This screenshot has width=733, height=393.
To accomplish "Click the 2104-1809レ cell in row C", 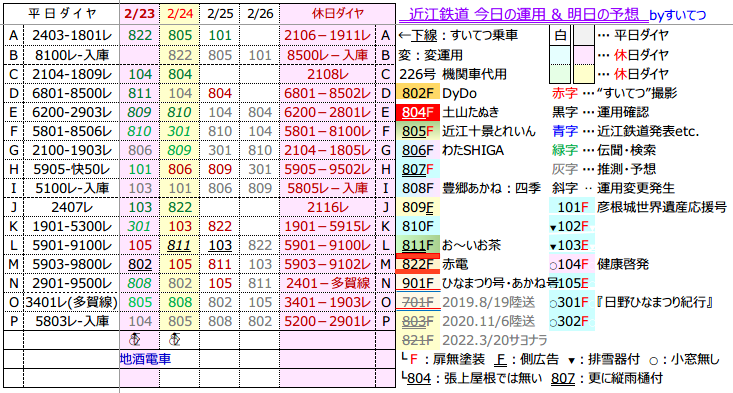I will [x=72, y=74].
